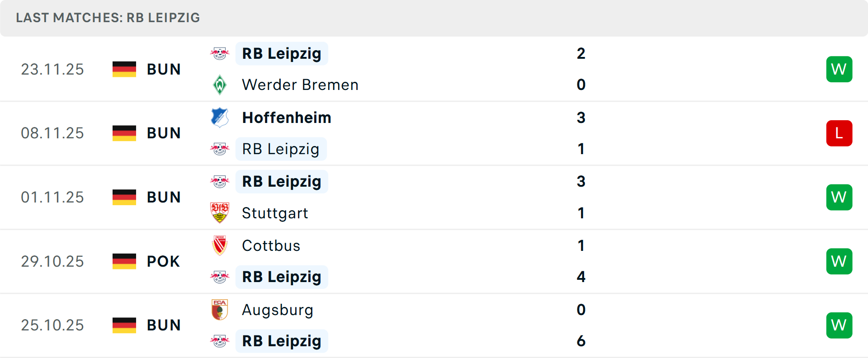
Task: Open the Augsburg team link
Action: pyautogui.click(x=278, y=310)
